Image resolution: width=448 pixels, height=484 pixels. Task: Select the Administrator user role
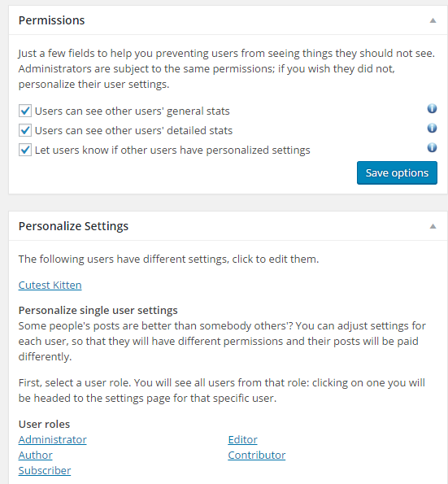tap(53, 439)
